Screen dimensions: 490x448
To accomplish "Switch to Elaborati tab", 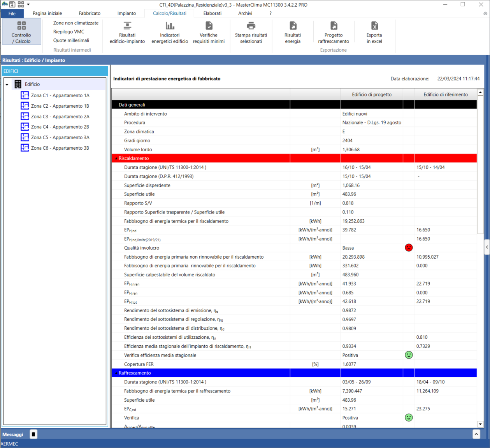I will point(213,13).
